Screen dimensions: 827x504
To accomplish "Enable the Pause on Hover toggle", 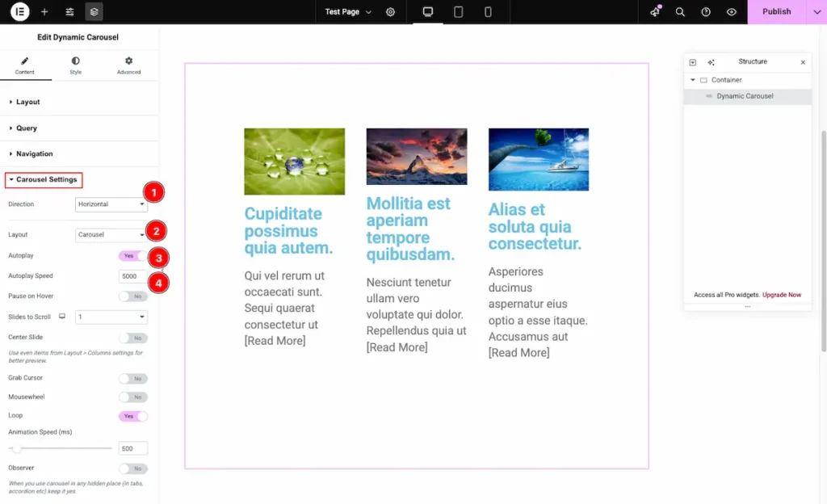I will [x=132, y=296].
